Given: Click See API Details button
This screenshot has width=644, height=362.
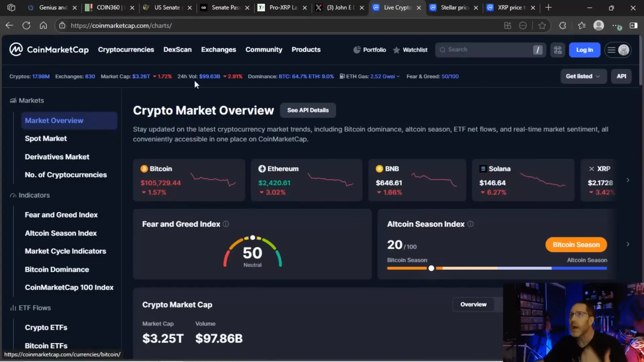Looking at the screenshot, I should [x=308, y=110].
